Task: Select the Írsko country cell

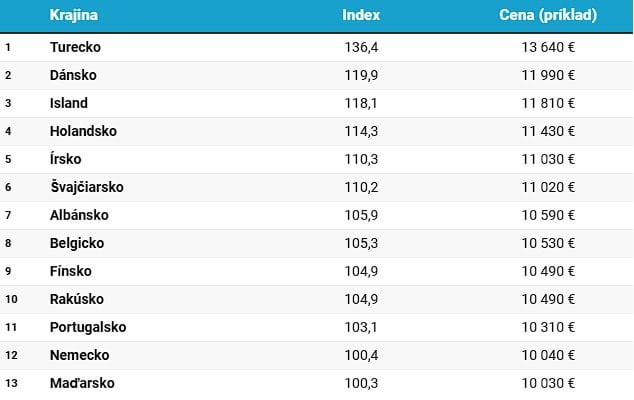Action: click(x=66, y=159)
